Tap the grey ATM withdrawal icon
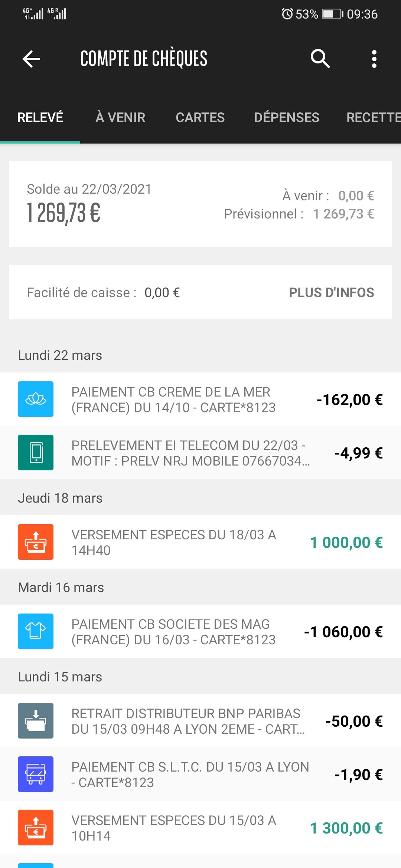 pyautogui.click(x=36, y=721)
